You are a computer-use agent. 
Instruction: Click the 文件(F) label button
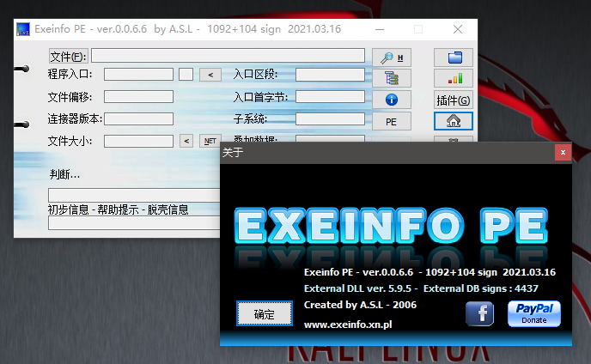69,57
